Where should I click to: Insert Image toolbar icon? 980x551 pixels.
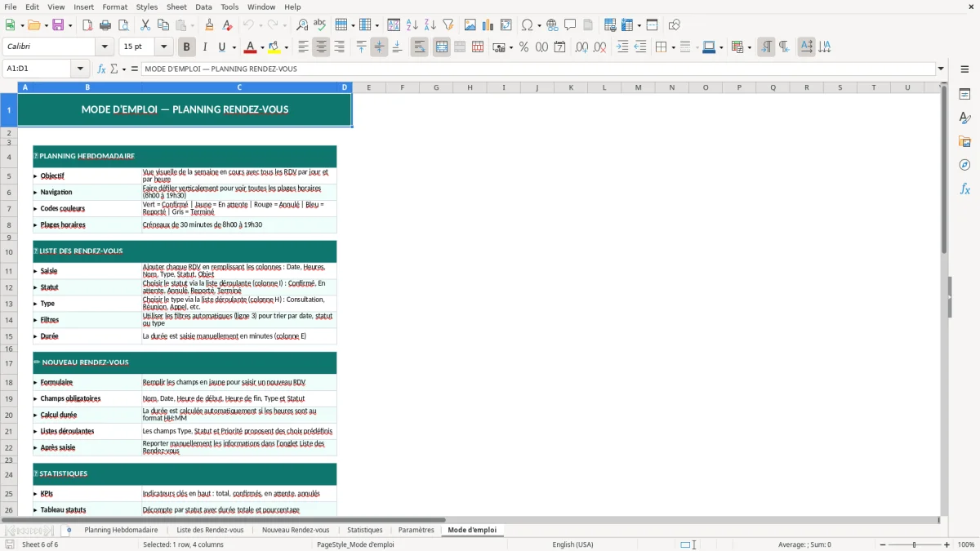coord(470,25)
